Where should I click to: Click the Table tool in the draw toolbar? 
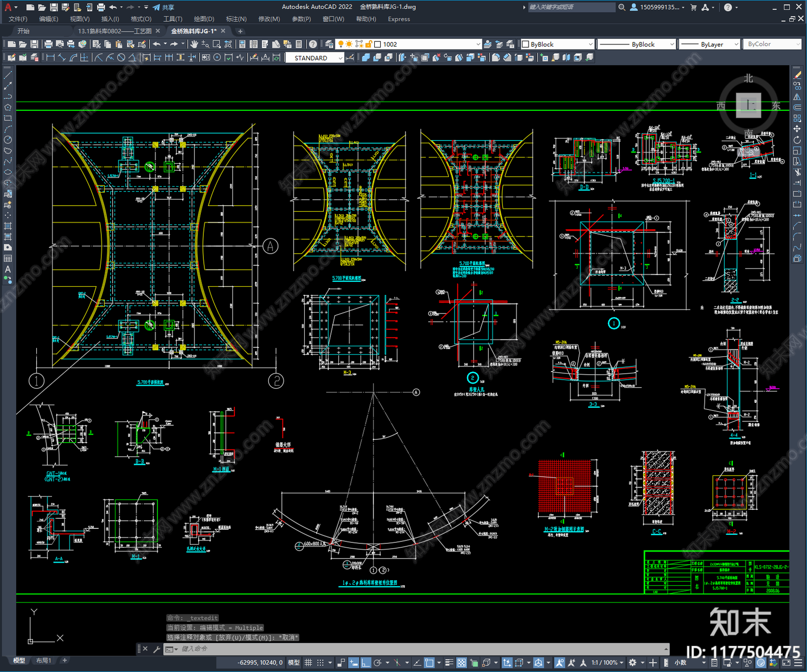(x=8, y=259)
